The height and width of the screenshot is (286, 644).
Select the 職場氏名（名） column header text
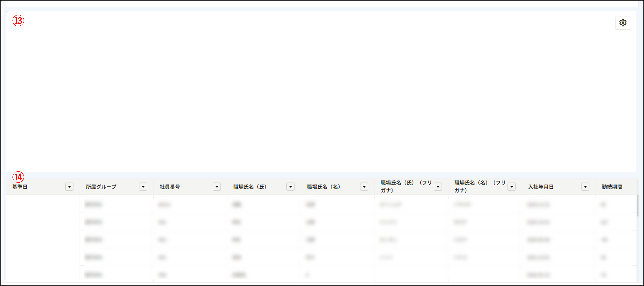323,187
